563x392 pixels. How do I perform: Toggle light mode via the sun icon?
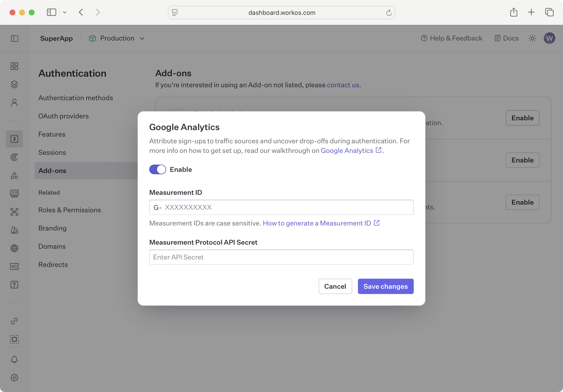[x=532, y=38]
